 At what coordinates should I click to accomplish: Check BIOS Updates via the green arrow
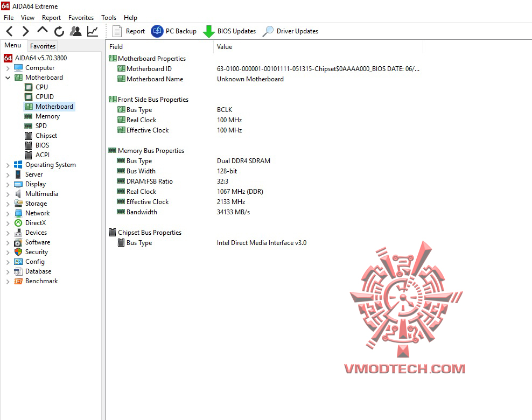pos(229,31)
